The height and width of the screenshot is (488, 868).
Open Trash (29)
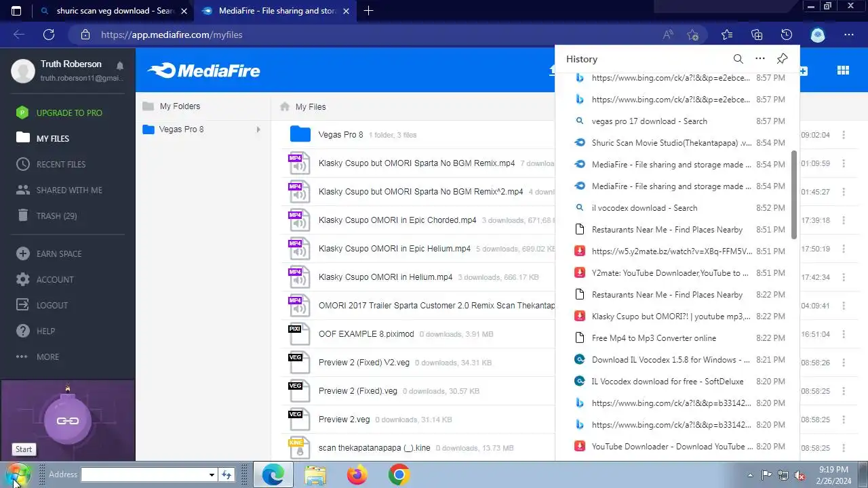coord(56,216)
